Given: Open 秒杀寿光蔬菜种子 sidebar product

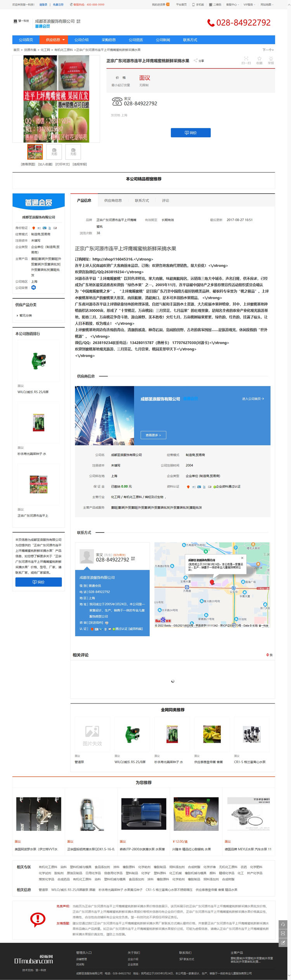Looking at the screenshot, I should 38,423.
